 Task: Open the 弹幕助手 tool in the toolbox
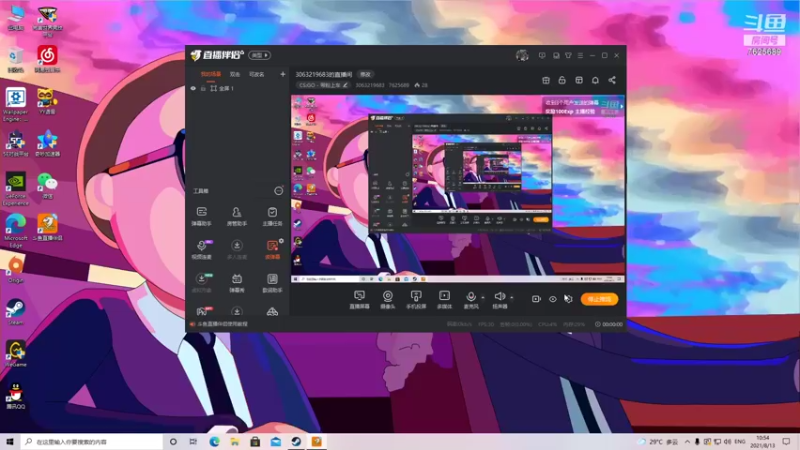click(x=202, y=216)
